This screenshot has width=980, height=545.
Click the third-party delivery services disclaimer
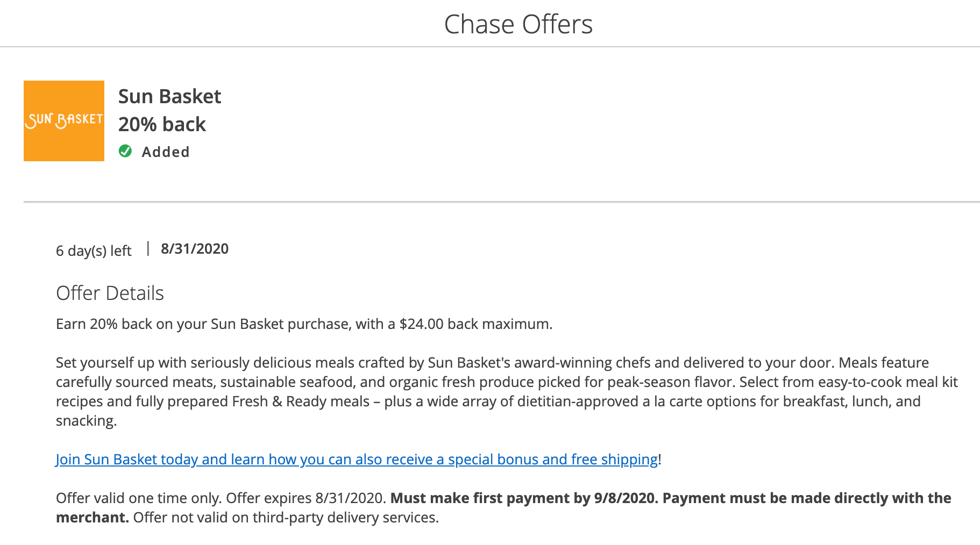tap(286, 518)
